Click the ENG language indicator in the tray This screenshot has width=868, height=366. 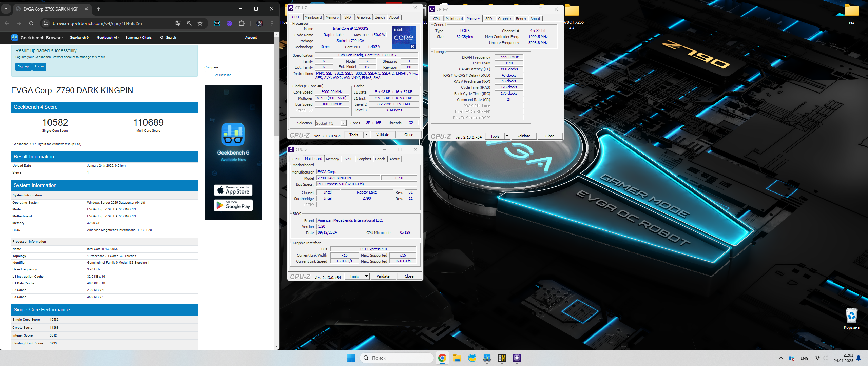805,358
